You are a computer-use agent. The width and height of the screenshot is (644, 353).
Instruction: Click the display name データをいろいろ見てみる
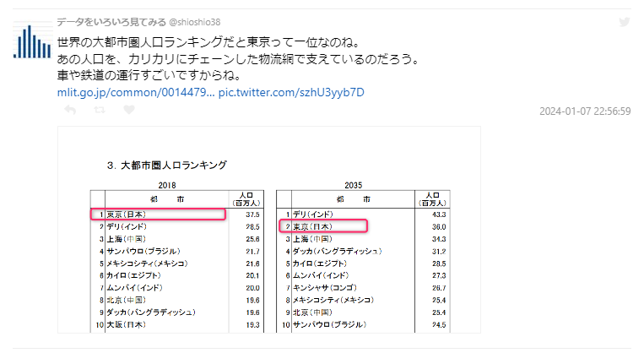[111, 22]
